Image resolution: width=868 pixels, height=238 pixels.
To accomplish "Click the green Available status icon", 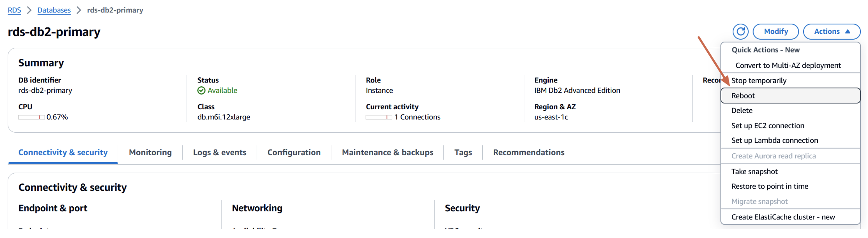I will (201, 90).
